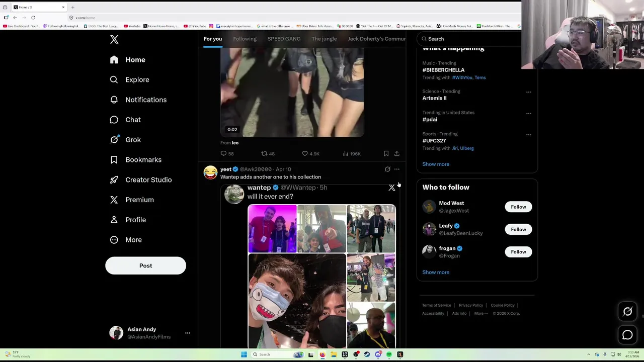Open the #WithYou trending link
Viewport: 644px width, 362px height.
461,77
